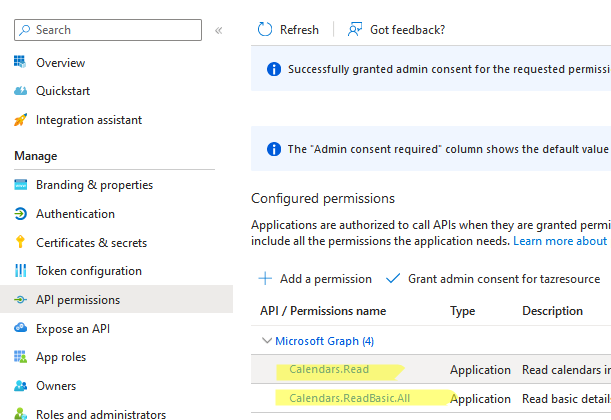
Task: Click the Owners people icon
Action: click(20, 386)
